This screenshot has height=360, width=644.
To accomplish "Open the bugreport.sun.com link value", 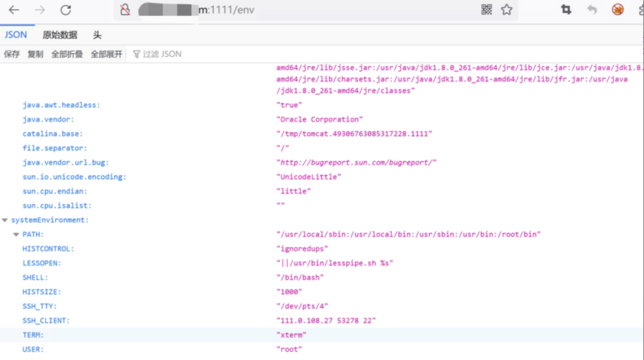I will (356, 162).
